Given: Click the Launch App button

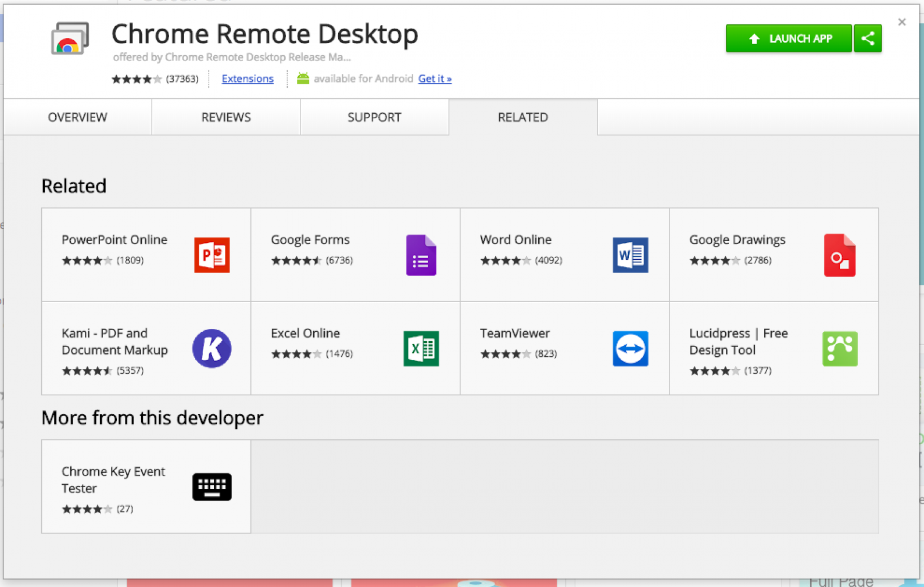Looking at the screenshot, I should (789, 38).
